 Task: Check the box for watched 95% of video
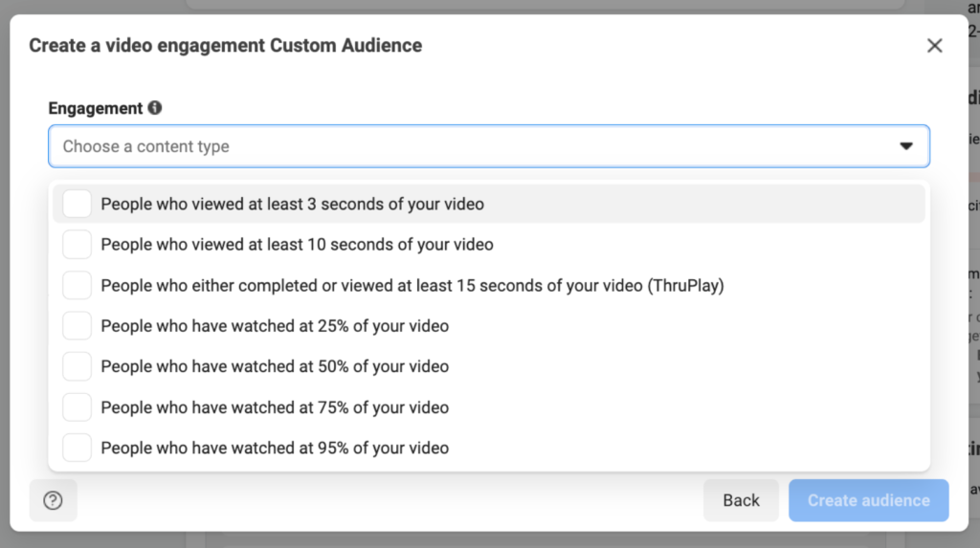[77, 448]
